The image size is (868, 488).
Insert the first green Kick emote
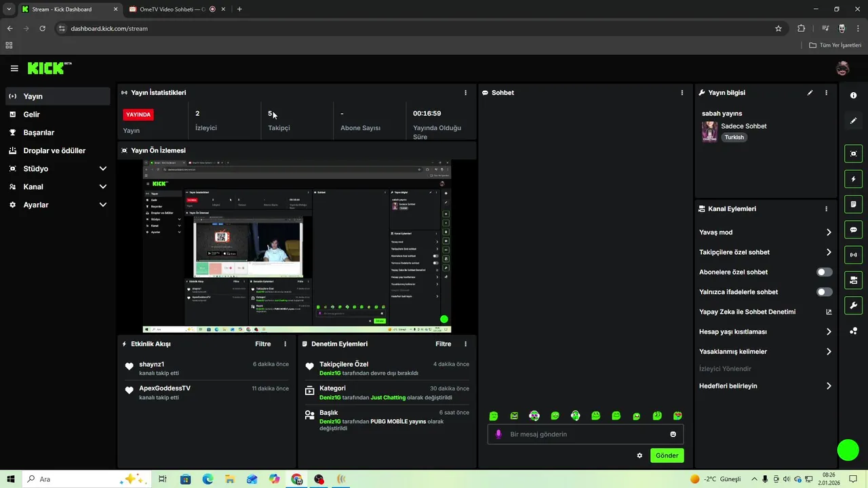click(494, 416)
